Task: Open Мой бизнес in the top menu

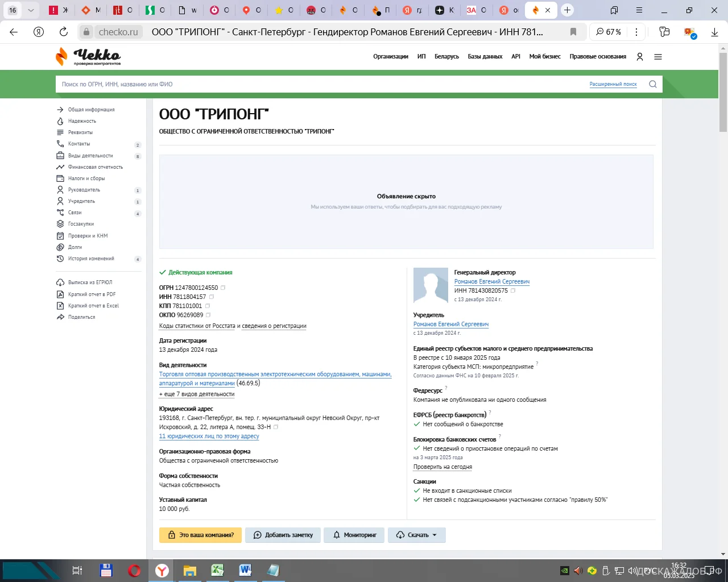Action: [x=545, y=57]
